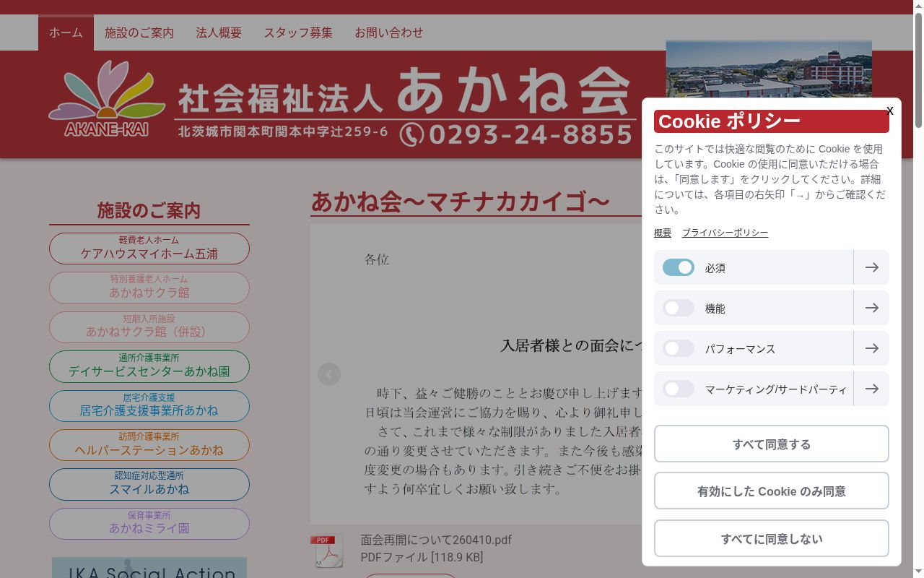Open the 施設のご案内 menu item
This screenshot has height=578, width=924.
coord(139,33)
